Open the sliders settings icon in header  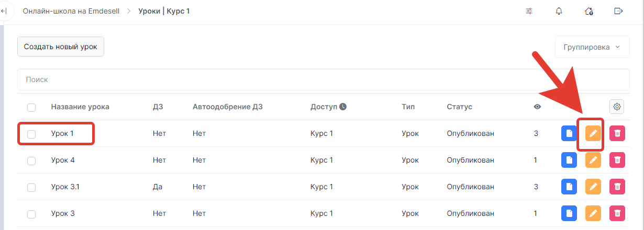point(529,11)
